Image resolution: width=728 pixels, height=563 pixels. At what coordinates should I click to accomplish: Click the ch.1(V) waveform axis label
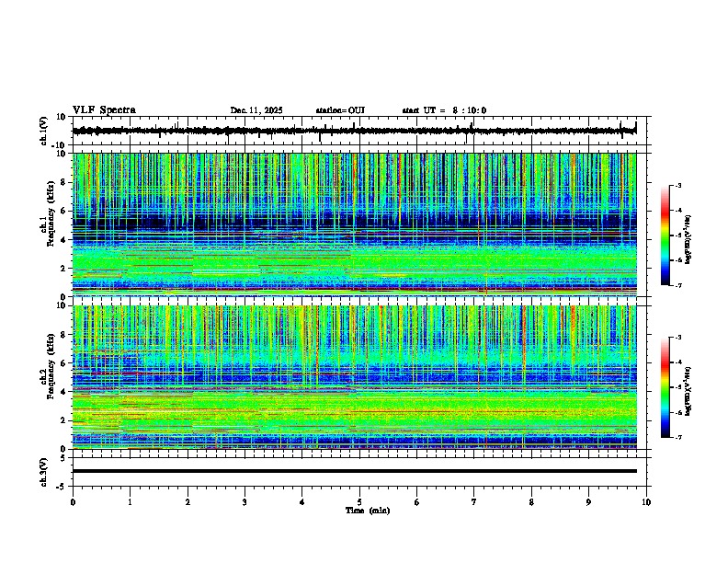point(44,131)
